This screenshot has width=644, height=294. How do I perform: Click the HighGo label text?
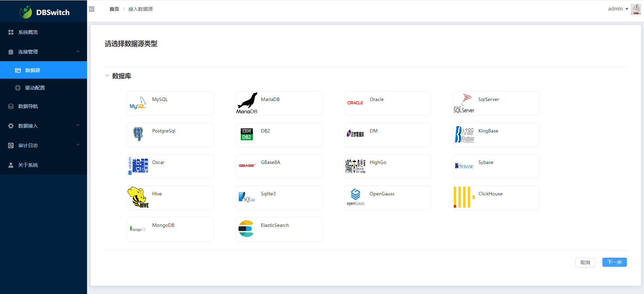coord(378,163)
